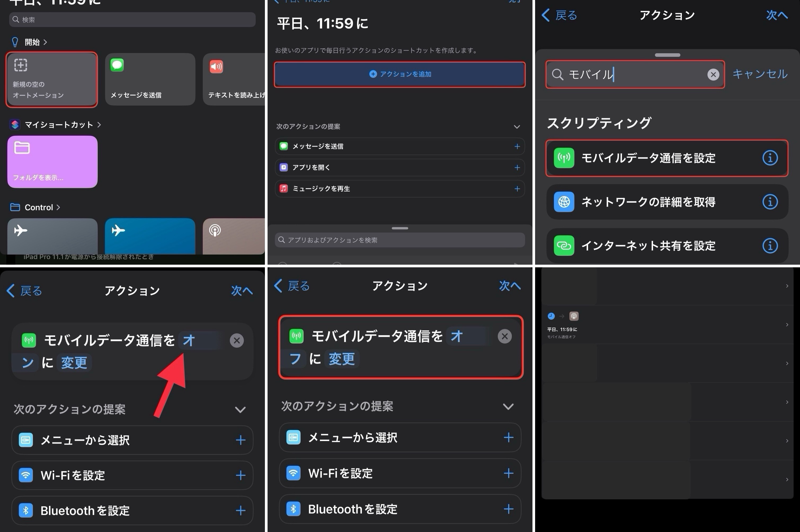
Task: Clear the モバイル search text
Action: click(713, 74)
